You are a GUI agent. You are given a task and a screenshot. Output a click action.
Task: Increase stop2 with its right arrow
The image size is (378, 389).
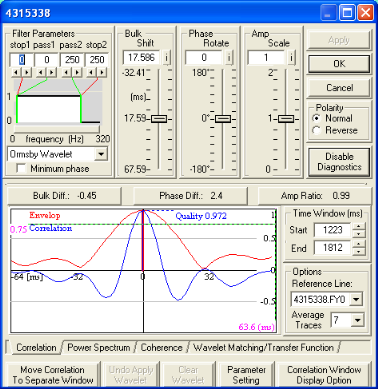(x=102, y=72)
